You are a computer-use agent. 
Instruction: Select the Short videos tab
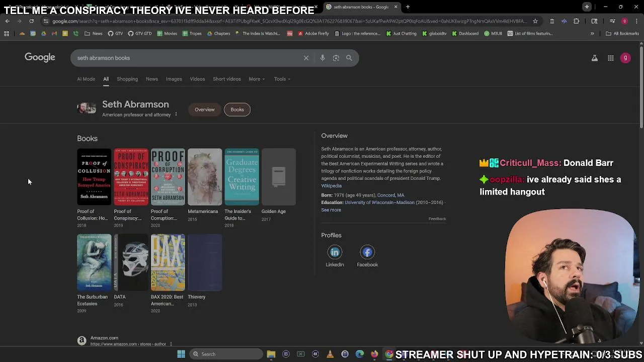[227, 79]
